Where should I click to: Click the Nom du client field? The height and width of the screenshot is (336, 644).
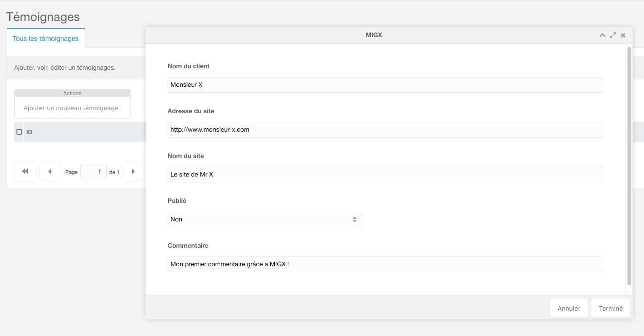click(385, 85)
